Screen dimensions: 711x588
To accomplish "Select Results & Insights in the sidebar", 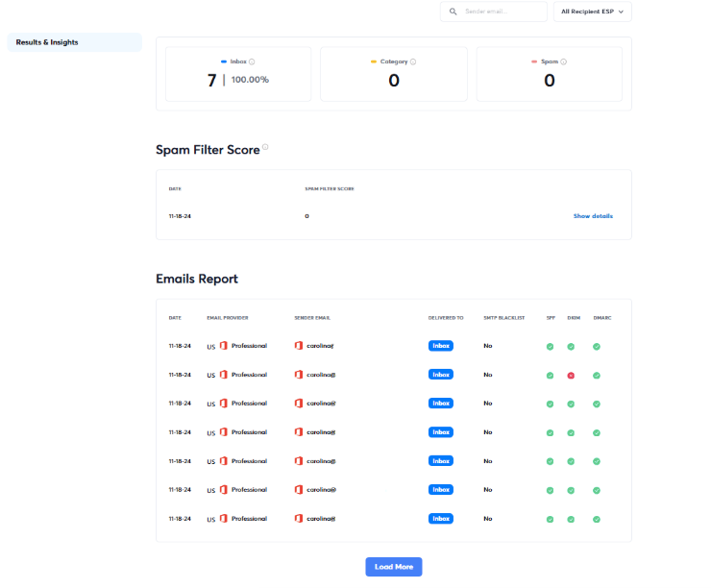I will 74,42.
